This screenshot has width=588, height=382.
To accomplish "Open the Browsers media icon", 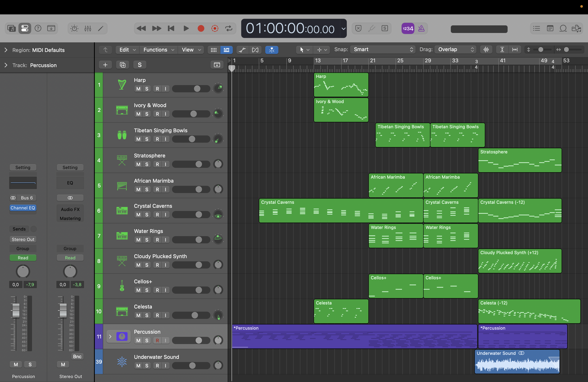I will pyautogui.click(x=576, y=28).
